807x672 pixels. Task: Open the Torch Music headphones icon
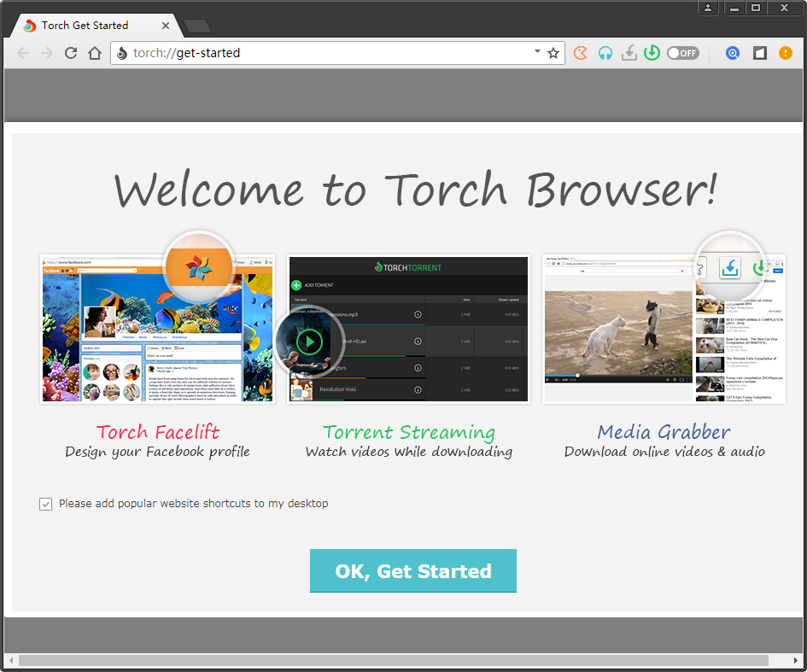point(605,53)
